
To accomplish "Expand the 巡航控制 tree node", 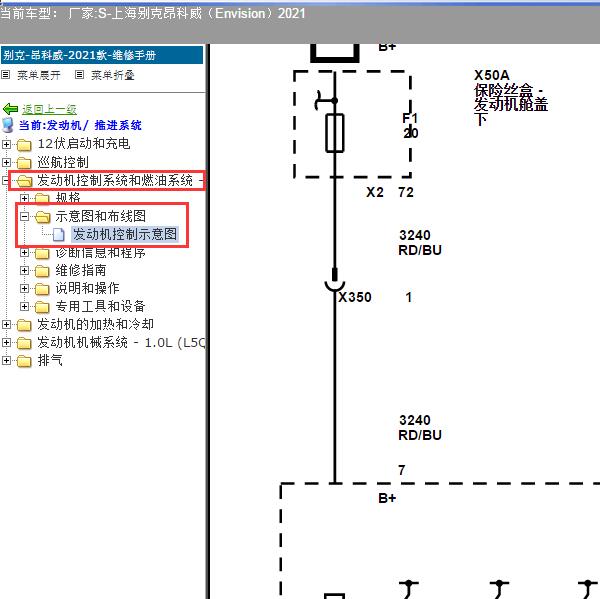I will click(6, 162).
